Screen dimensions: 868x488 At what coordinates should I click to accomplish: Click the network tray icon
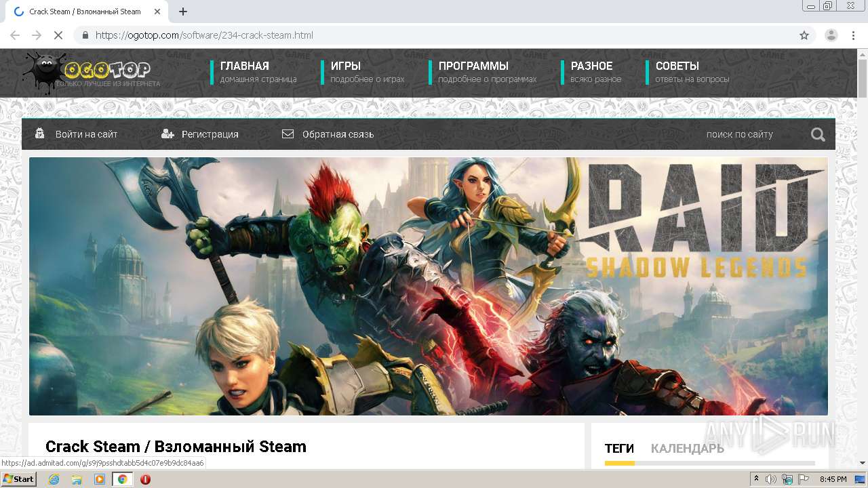[x=787, y=479]
